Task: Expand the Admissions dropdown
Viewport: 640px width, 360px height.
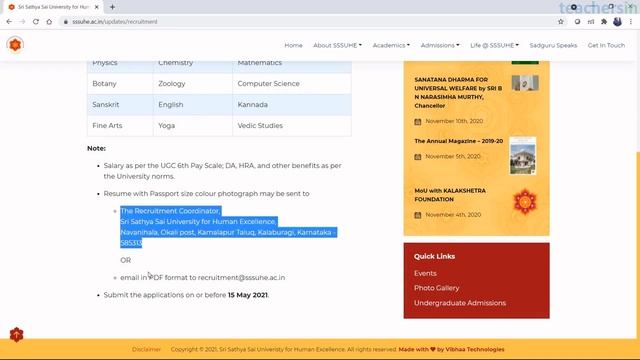Action: coord(440,45)
